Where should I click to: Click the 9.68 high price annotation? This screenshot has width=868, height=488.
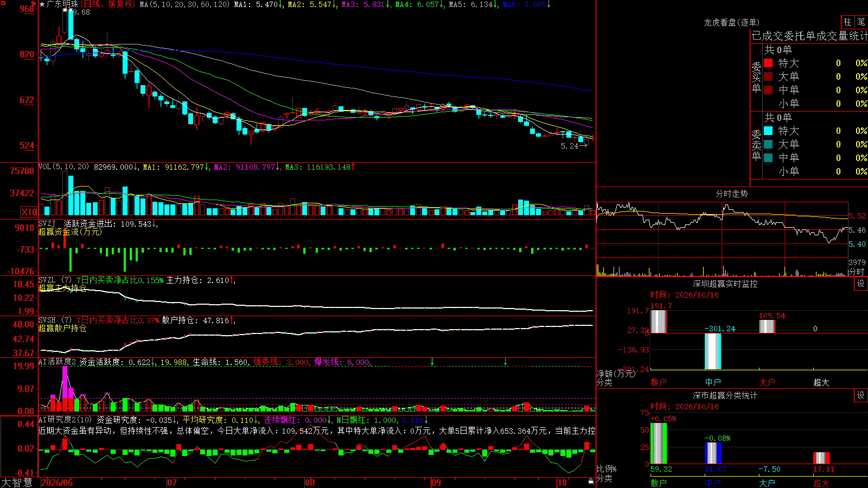coord(81,12)
